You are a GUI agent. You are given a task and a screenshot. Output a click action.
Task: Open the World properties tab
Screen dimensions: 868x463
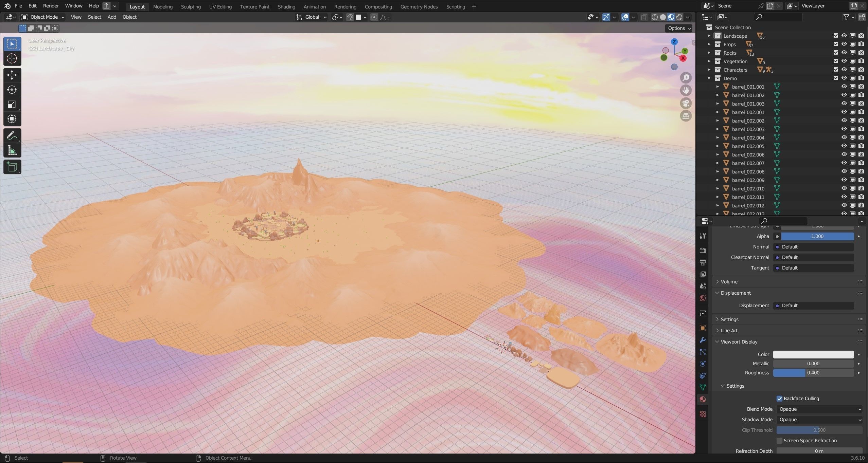(703, 298)
